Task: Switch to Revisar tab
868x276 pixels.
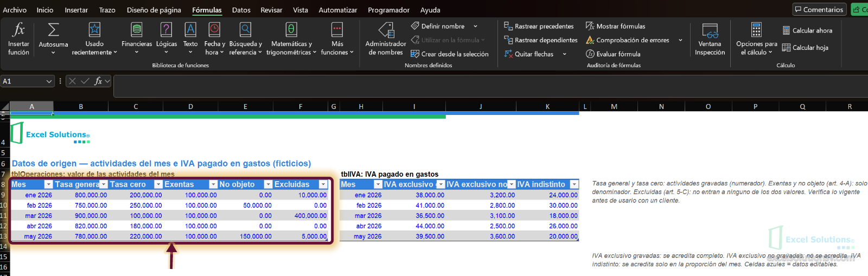Action: click(271, 10)
